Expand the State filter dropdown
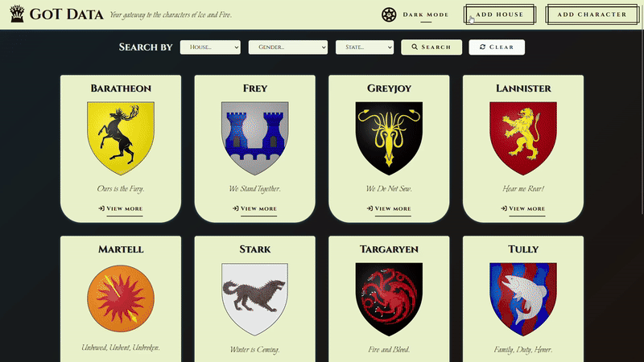 (365, 47)
